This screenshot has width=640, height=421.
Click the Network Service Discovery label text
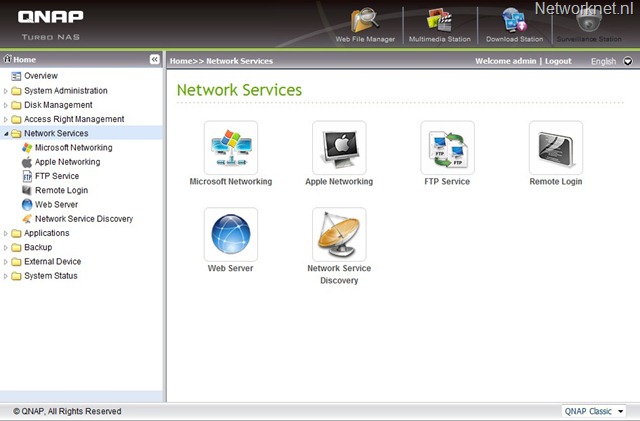[x=339, y=274]
